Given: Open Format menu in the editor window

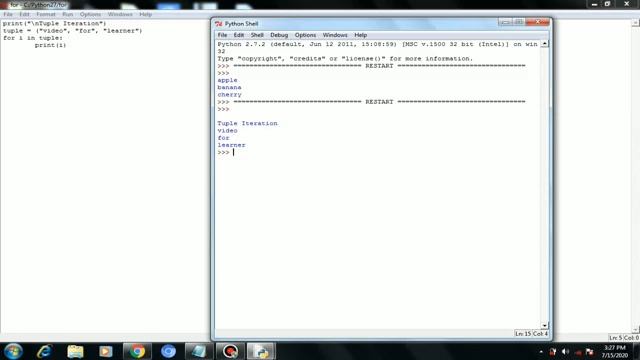Looking at the screenshot, I should tap(46, 14).
